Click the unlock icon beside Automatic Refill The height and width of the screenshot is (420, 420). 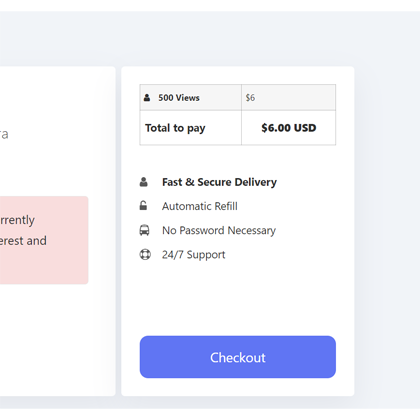(143, 206)
